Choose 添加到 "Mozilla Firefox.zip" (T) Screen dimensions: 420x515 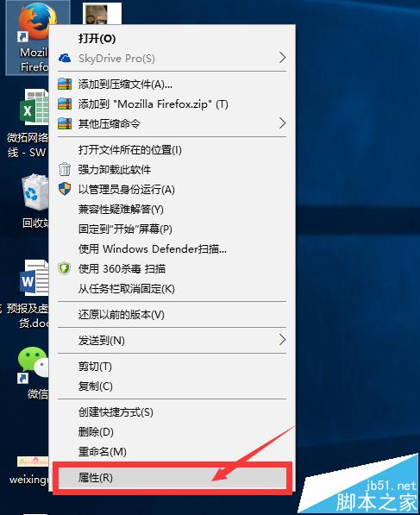172,104
